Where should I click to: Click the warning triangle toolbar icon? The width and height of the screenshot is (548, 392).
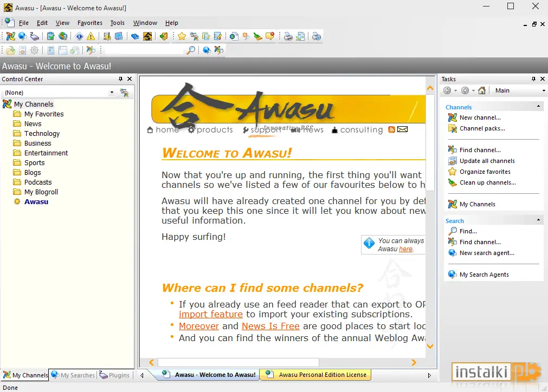(91, 36)
